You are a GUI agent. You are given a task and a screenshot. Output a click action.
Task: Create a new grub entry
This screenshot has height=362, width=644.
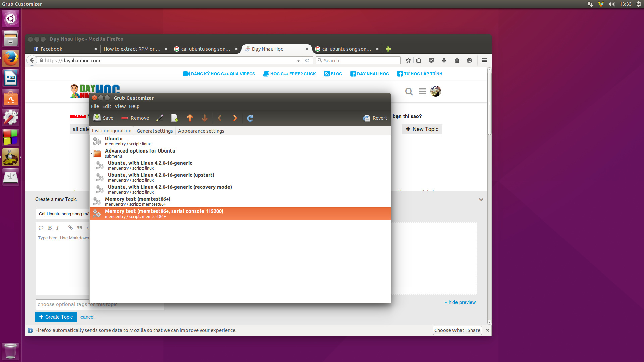click(174, 118)
